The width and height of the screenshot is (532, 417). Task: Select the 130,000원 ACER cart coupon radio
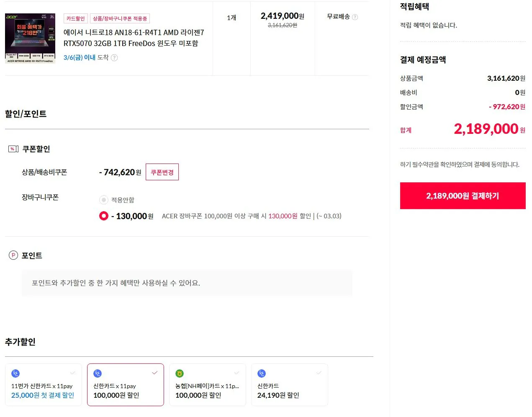pyautogui.click(x=104, y=216)
